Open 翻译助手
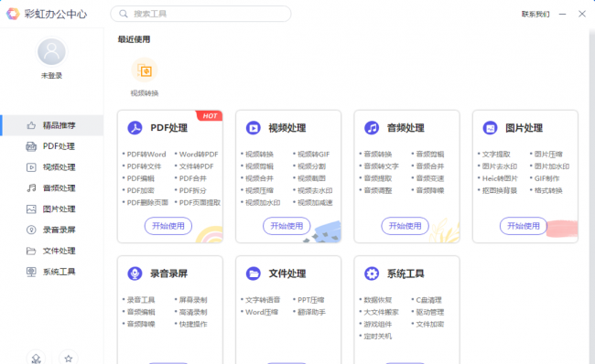The height and width of the screenshot is (364, 595). (311, 312)
